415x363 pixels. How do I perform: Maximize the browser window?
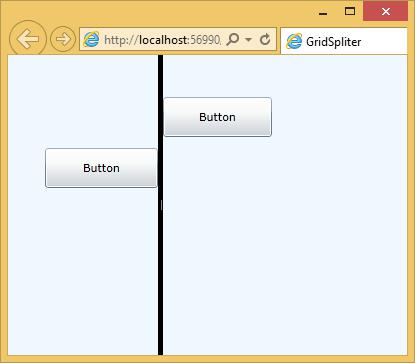[x=350, y=12]
